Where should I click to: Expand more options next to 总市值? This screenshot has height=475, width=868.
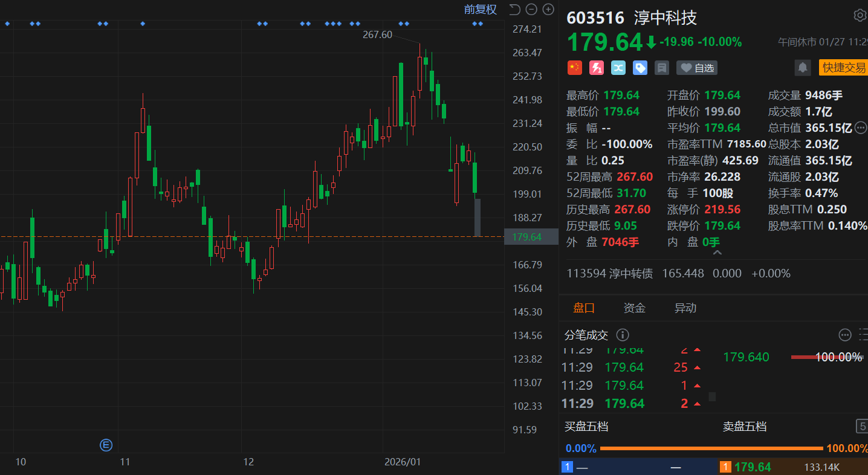[x=861, y=128]
